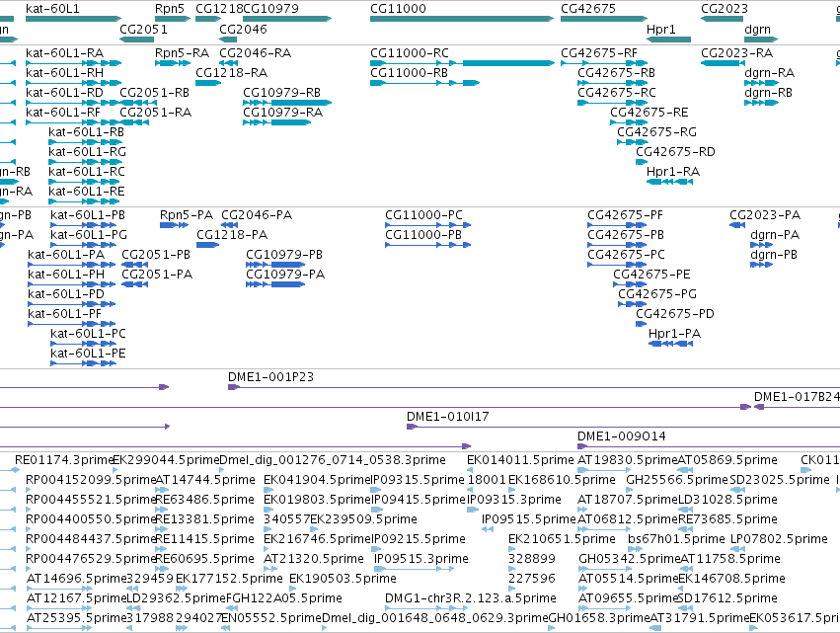Select EST label EK053617.5prime
Image resolution: width=840 pixels, height=633 pixels.
click(795, 618)
